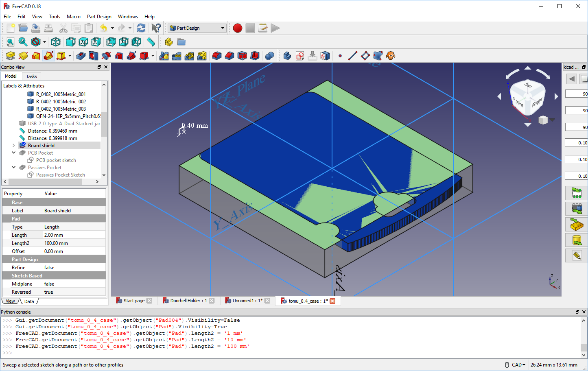Select the Revolution tool
This screenshot has height=371, width=588.
[23, 56]
